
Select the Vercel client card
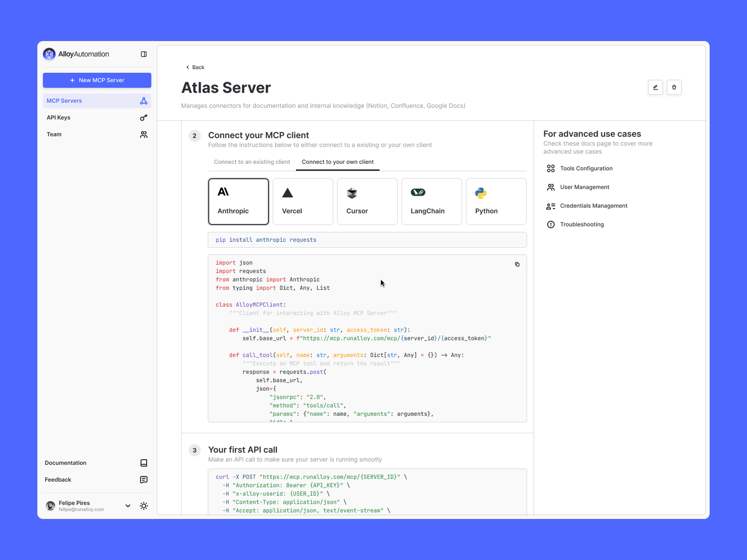click(x=303, y=202)
